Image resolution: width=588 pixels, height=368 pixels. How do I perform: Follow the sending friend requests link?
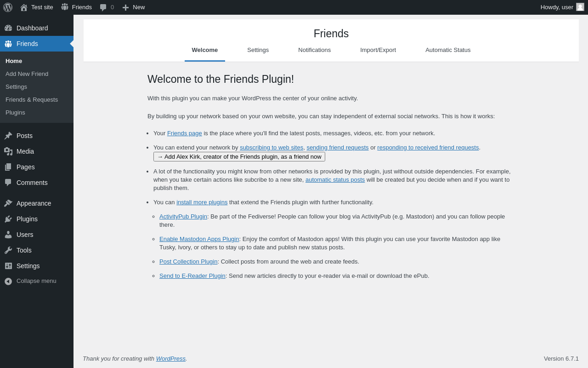(x=338, y=148)
